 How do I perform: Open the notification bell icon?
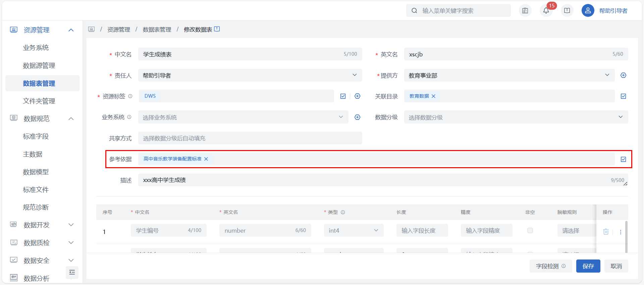[546, 11]
